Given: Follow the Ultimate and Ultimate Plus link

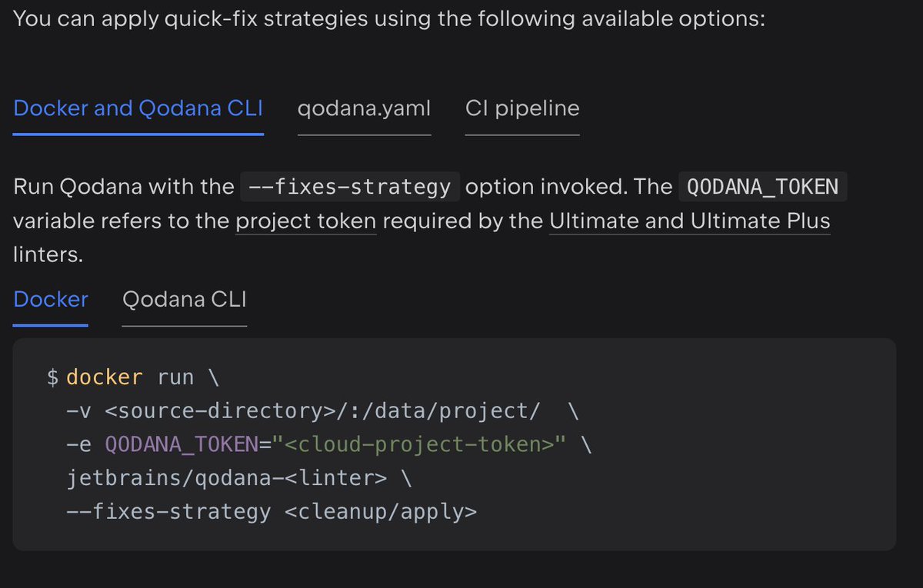Looking at the screenshot, I should (x=689, y=221).
